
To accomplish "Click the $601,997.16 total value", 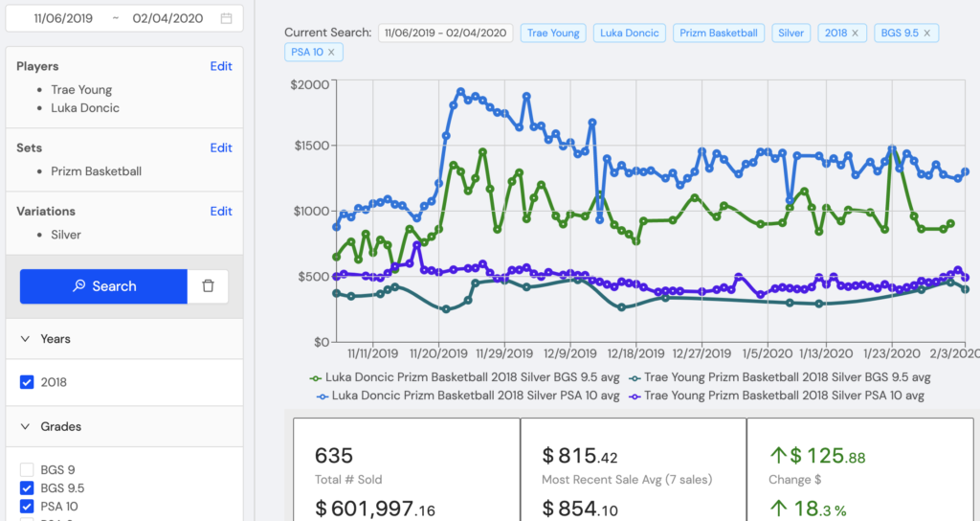I will point(375,508).
